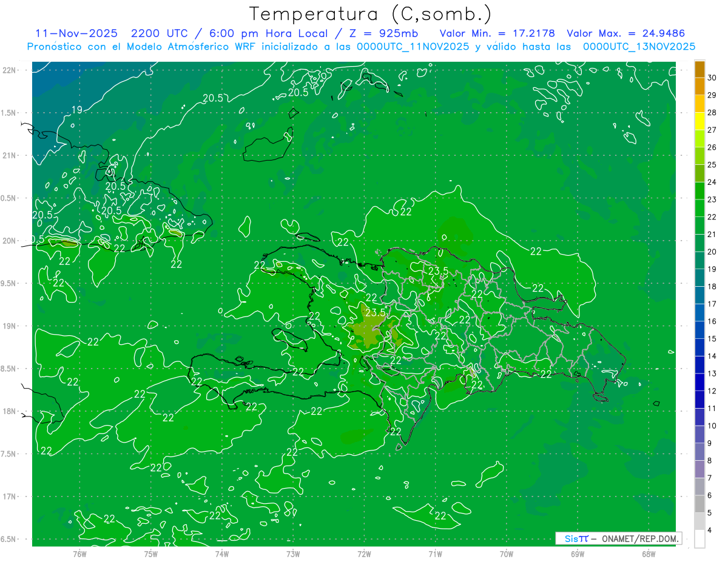Click the "75W" longitude axis label

(x=151, y=554)
